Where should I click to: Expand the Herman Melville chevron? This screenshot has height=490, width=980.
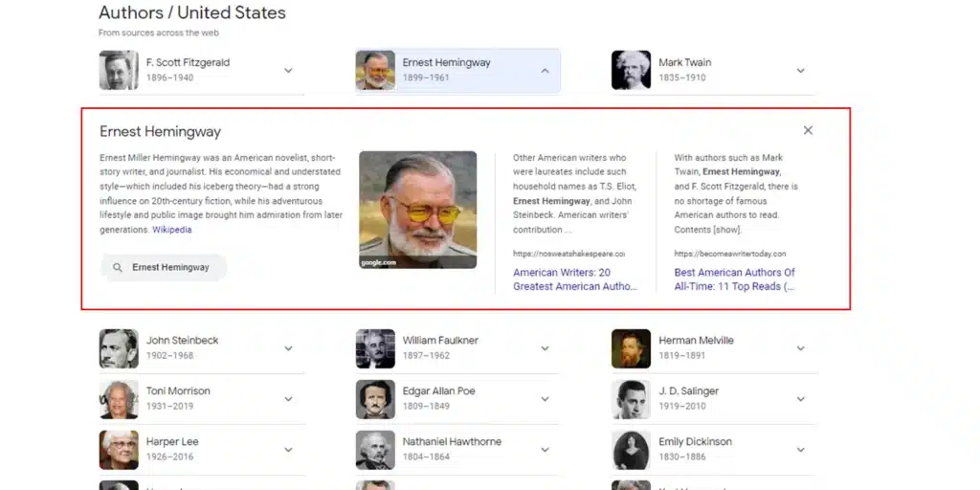(801, 348)
